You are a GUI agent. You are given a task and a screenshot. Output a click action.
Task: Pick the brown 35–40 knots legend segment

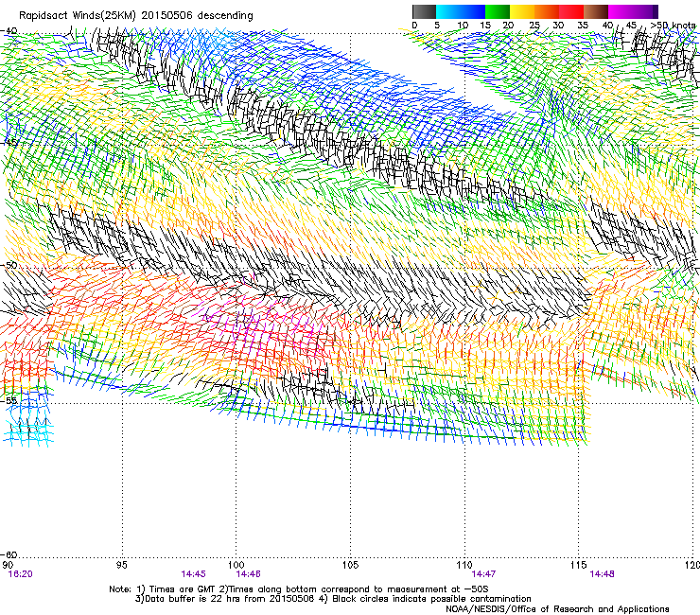point(596,11)
